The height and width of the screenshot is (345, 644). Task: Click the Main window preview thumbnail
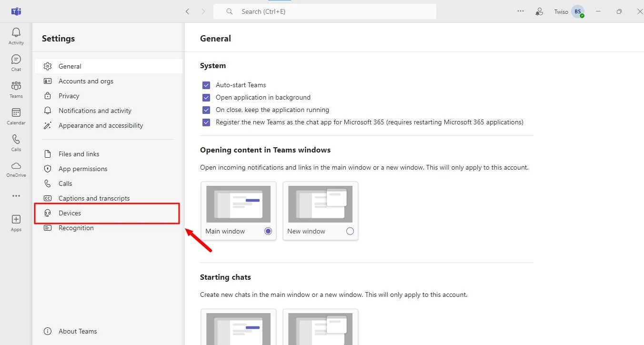[239, 204]
